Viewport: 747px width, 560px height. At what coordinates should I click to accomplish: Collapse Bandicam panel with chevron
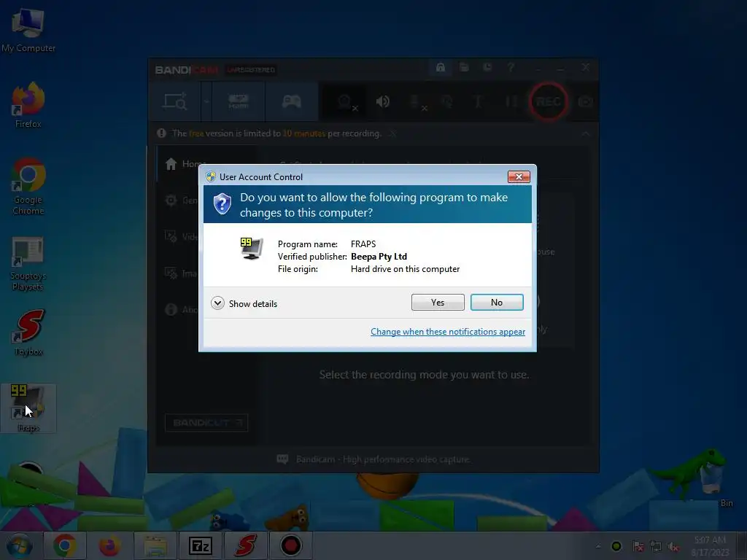coord(586,134)
